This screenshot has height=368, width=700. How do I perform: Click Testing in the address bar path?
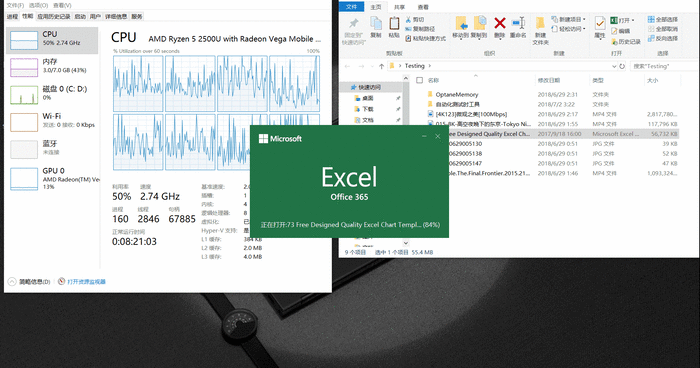pyautogui.click(x=414, y=66)
